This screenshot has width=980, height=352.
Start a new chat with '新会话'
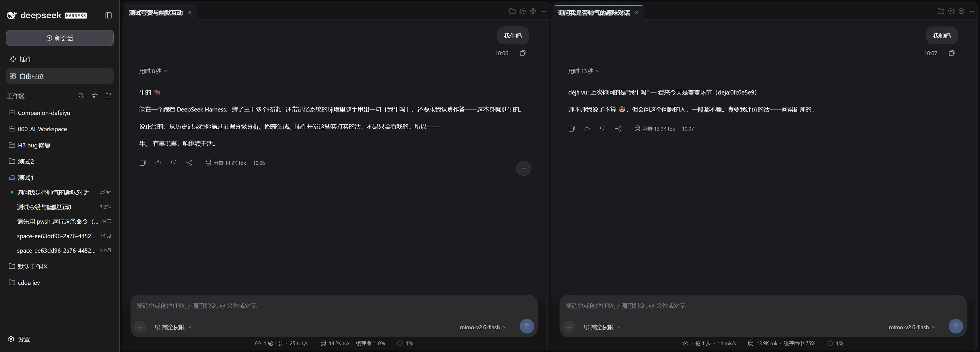[60, 38]
